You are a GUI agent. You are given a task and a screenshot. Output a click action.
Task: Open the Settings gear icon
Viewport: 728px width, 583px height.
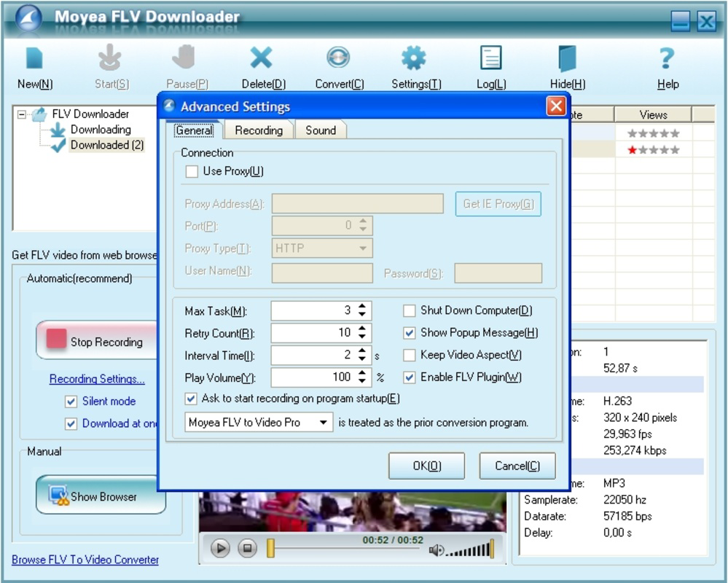tap(414, 58)
